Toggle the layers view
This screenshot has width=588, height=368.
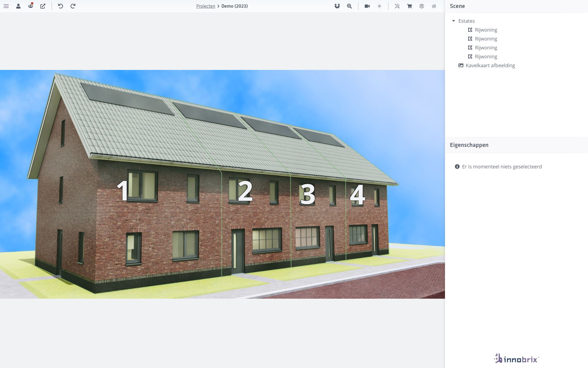click(x=422, y=6)
